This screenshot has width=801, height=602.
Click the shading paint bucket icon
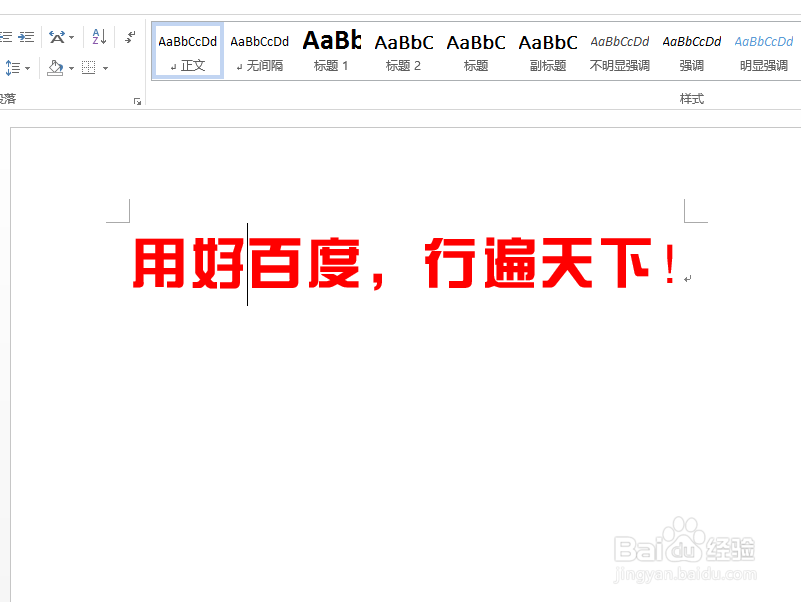point(55,68)
